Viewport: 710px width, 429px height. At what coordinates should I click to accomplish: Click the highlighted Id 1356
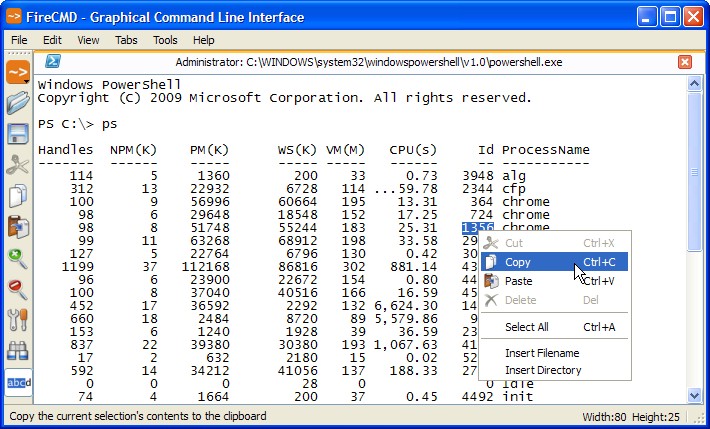478,227
